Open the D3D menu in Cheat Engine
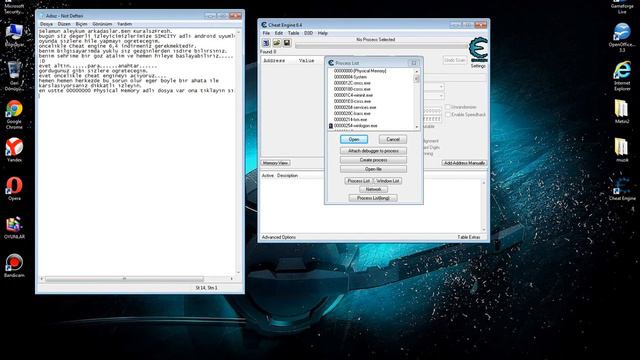640x360 pixels. [308, 33]
